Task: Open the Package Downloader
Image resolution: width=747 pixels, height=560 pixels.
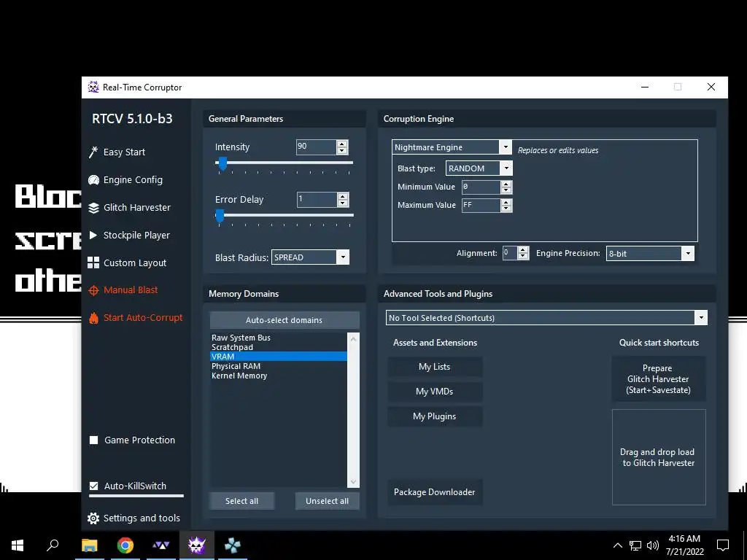Action: 435,492
